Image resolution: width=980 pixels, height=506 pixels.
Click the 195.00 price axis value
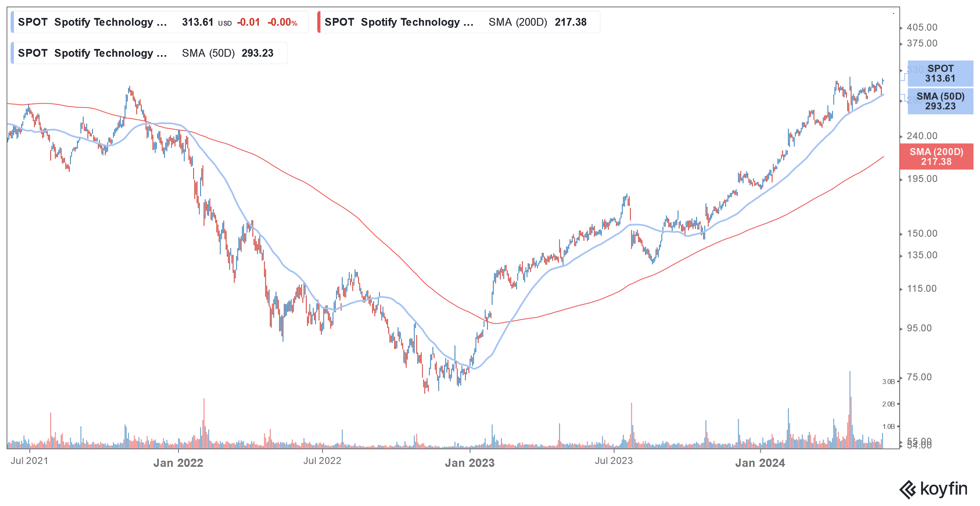point(922,179)
